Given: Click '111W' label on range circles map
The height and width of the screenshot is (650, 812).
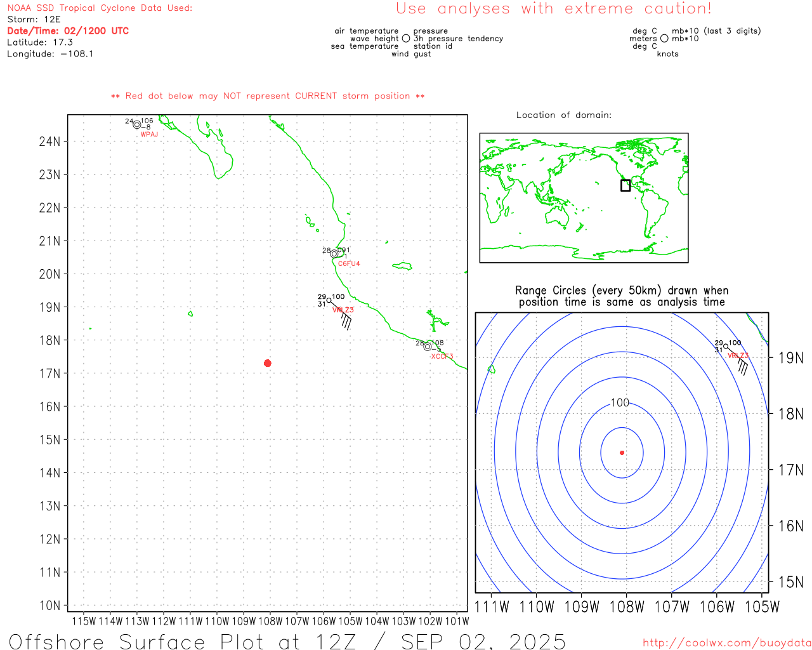Looking at the screenshot, I should 492,607.
